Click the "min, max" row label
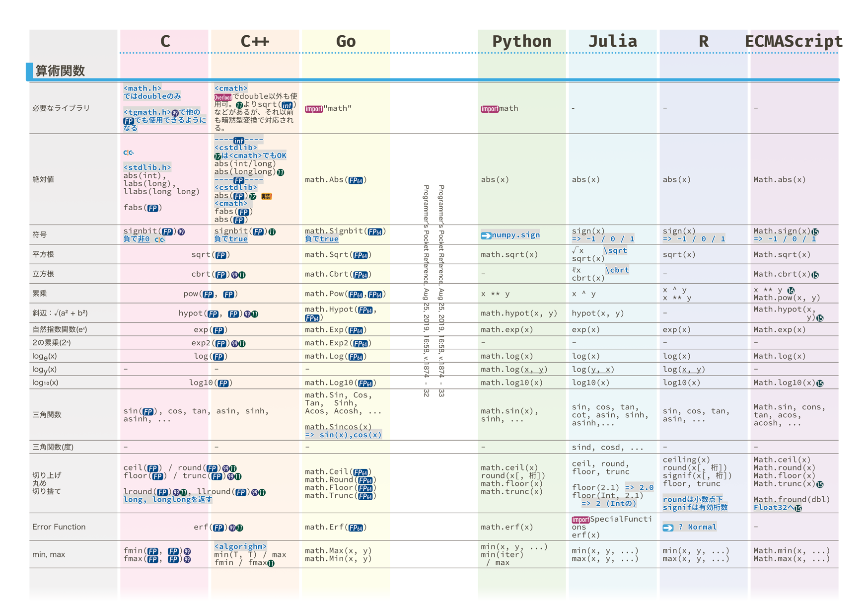The height and width of the screenshot is (616, 868). (49, 554)
